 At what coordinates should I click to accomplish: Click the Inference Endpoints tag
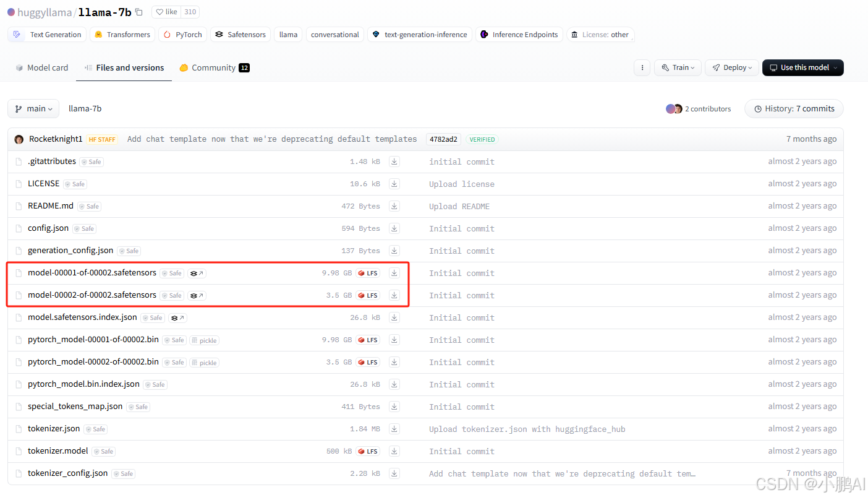519,35
